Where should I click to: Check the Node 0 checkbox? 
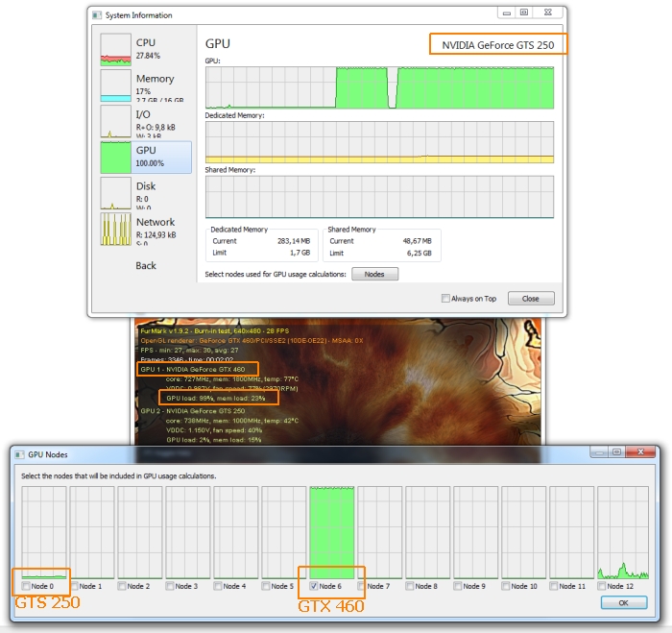point(26,585)
